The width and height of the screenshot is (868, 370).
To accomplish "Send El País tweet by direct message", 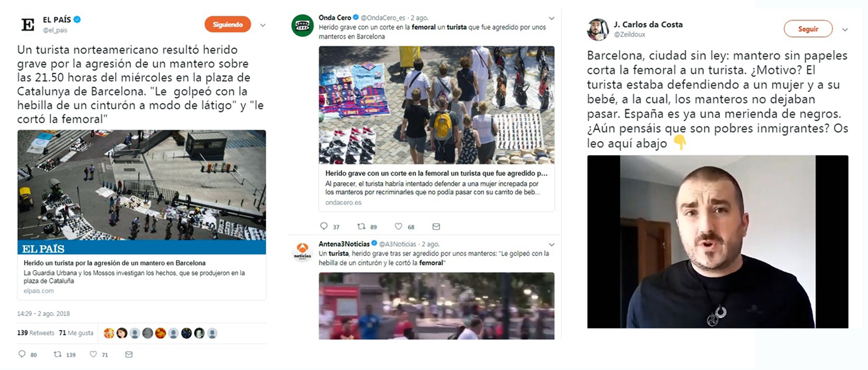I will [x=129, y=354].
